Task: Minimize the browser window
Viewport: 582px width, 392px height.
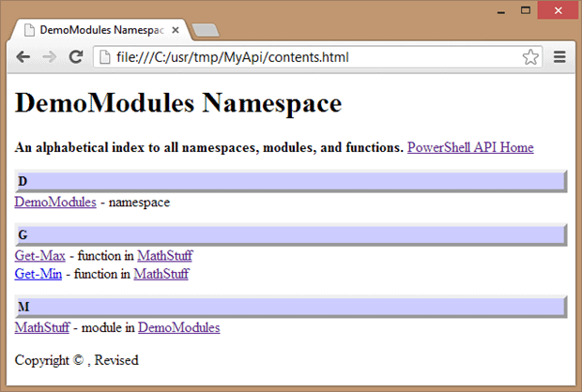Action: pyautogui.click(x=501, y=10)
